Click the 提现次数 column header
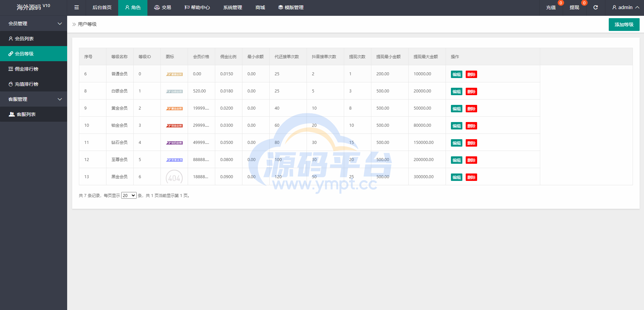Viewport: 644px width, 310px height. click(357, 57)
